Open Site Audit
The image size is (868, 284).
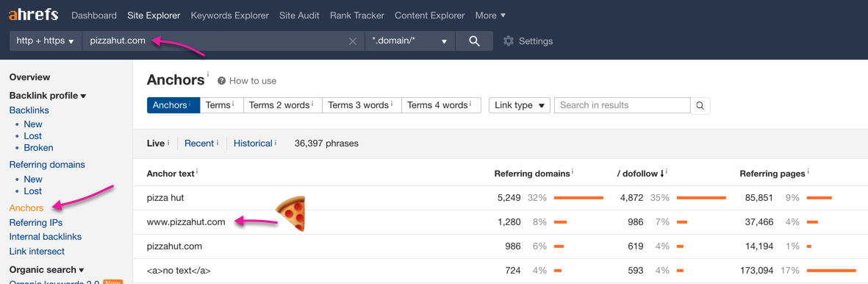(x=299, y=15)
